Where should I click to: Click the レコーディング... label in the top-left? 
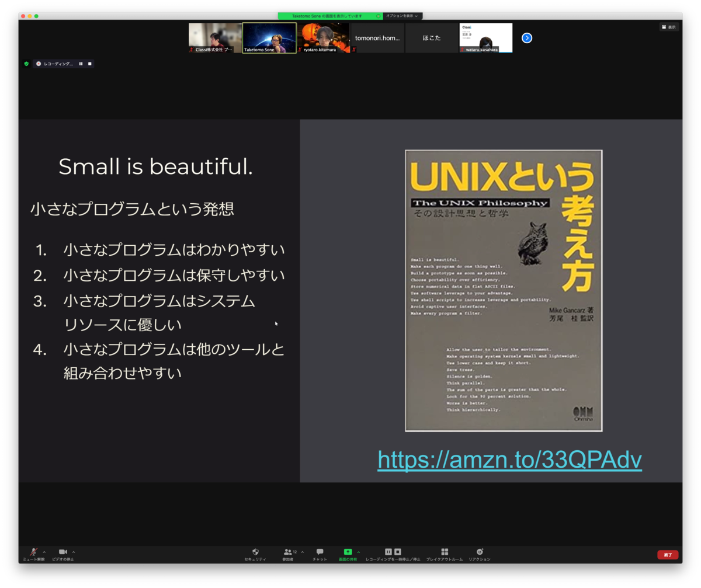(58, 64)
